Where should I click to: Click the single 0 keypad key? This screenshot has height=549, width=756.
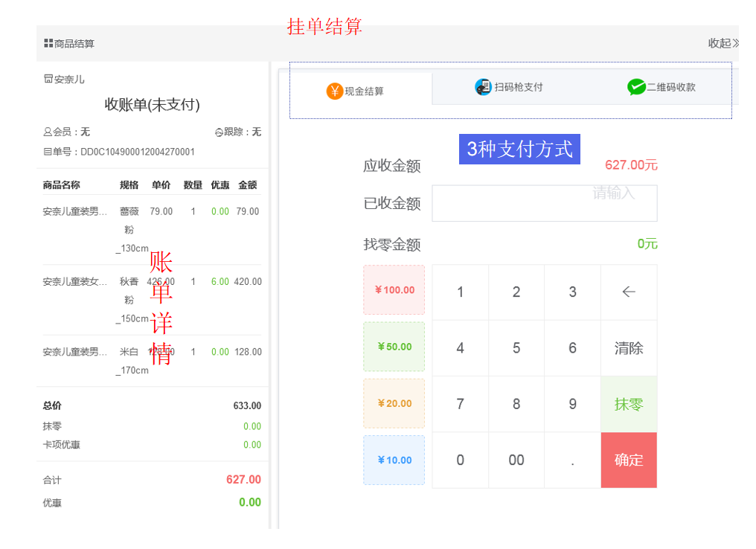461,460
